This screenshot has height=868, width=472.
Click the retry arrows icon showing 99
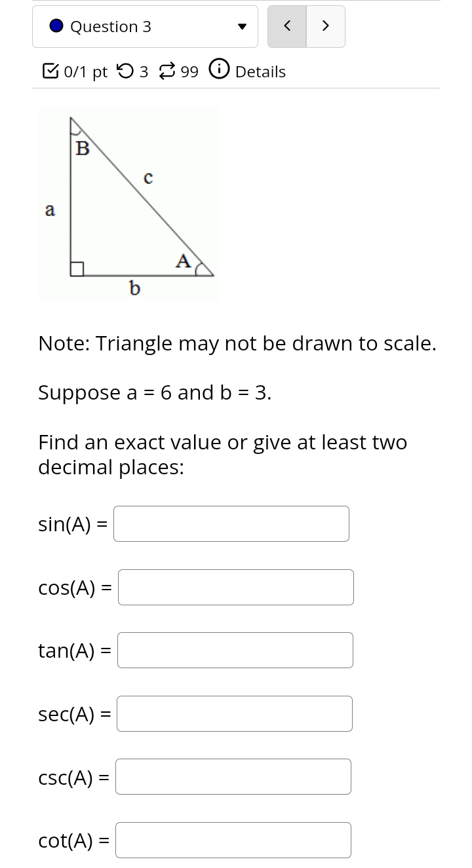click(x=168, y=71)
